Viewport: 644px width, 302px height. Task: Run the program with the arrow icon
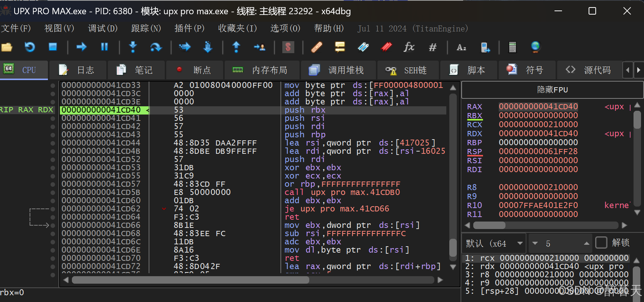81,47
